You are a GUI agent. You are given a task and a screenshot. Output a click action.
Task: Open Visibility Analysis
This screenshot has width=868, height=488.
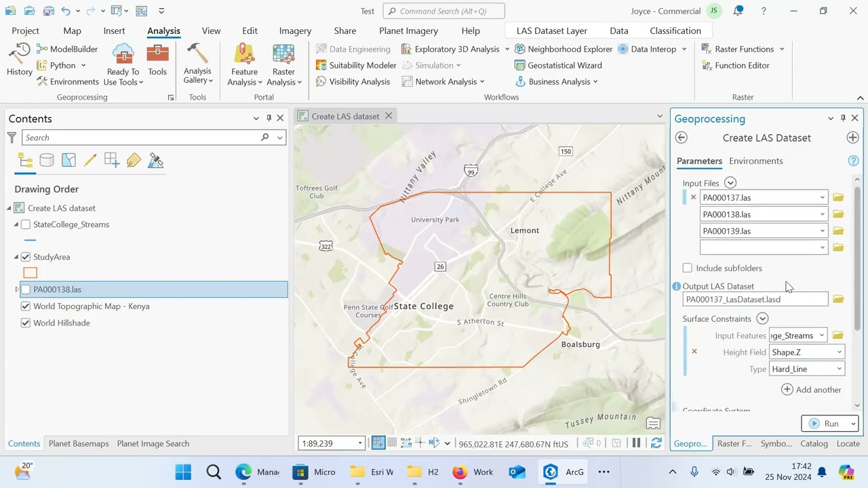coord(353,81)
